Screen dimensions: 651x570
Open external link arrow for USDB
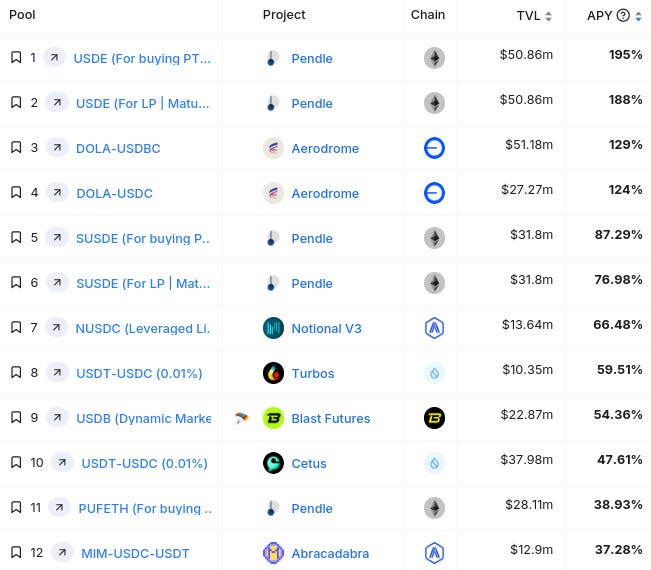coord(57,417)
